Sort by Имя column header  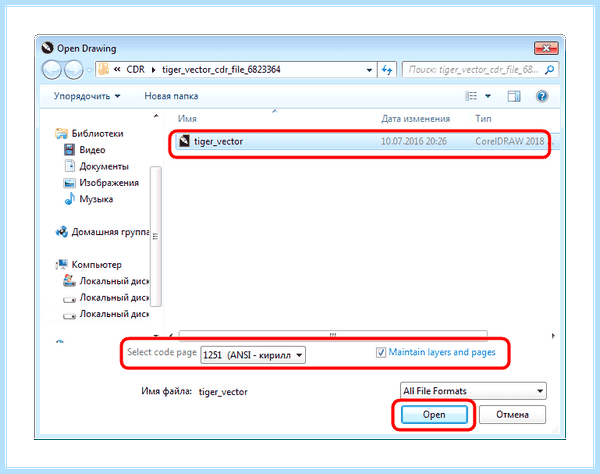[187, 119]
